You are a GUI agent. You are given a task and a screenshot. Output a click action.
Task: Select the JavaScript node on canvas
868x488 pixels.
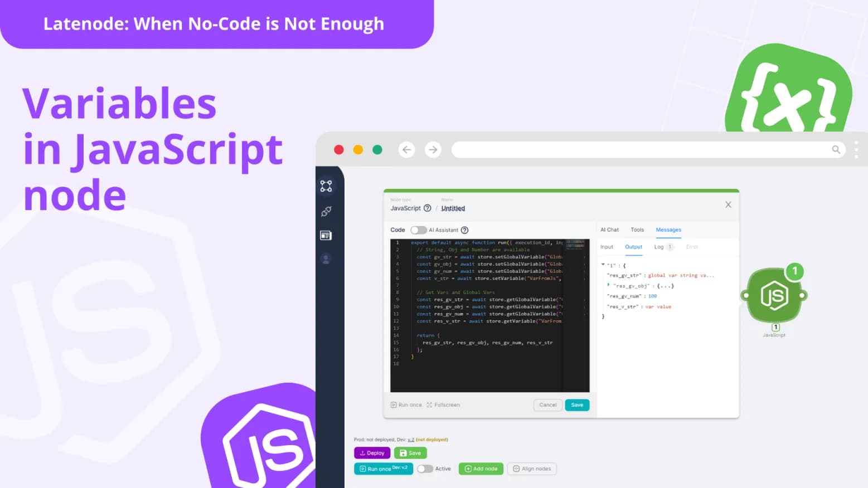click(x=774, y=295)
